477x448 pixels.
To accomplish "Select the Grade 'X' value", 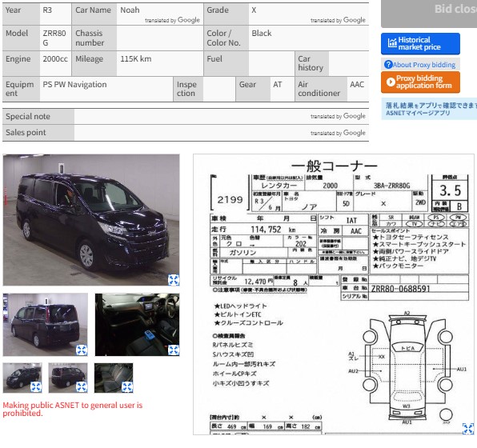I will pos(254,10).
